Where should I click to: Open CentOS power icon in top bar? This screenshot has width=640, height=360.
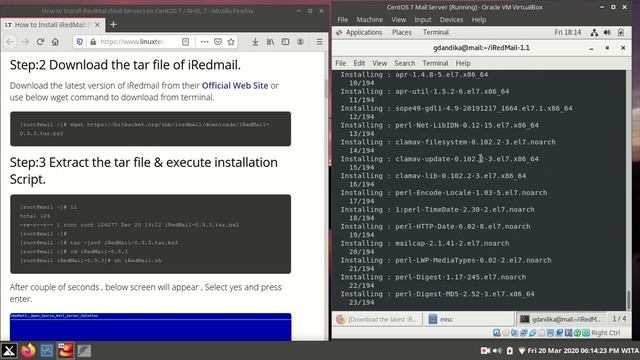click(x=621, y=32)
